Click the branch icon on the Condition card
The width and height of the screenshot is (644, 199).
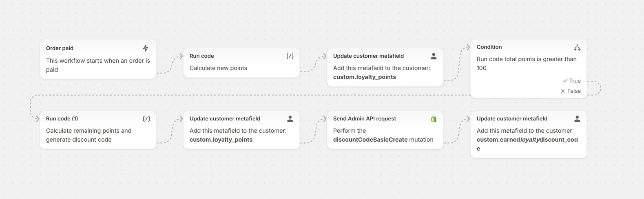[x=577, y=48]
